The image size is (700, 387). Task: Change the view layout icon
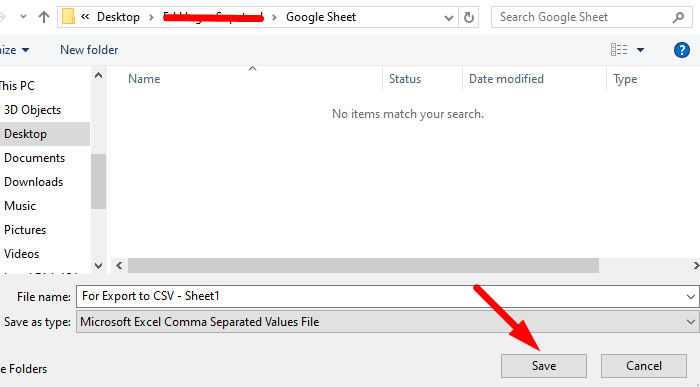click(619, 50)
